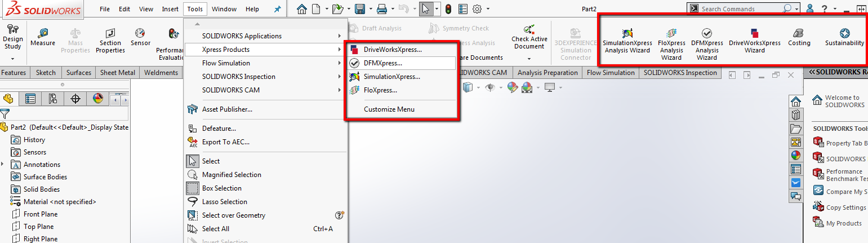
Task: Select Material not specified item
Action: 60,202
